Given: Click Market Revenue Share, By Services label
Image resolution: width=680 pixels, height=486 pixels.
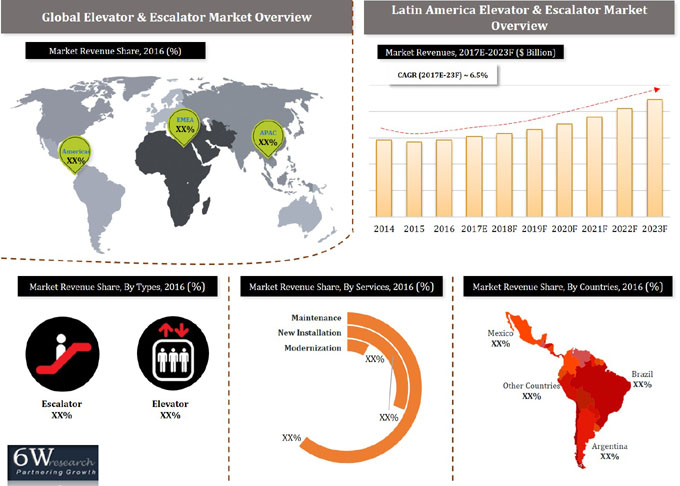Looking at the screenshot, I should tap(342, 287).
